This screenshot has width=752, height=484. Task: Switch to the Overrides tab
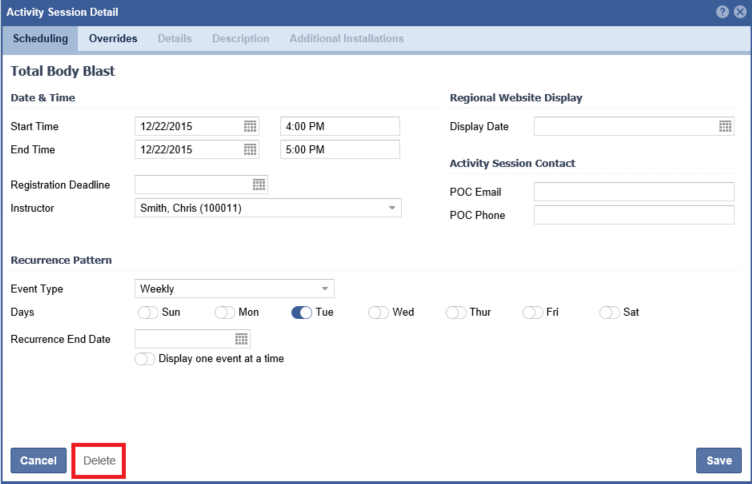(x=112, y=39)
